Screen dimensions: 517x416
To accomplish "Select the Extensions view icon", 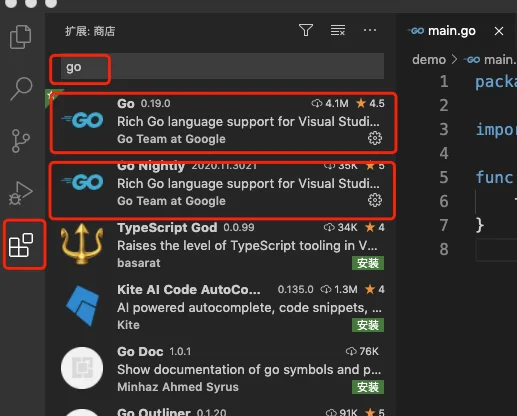I will (x=21, y=245).
